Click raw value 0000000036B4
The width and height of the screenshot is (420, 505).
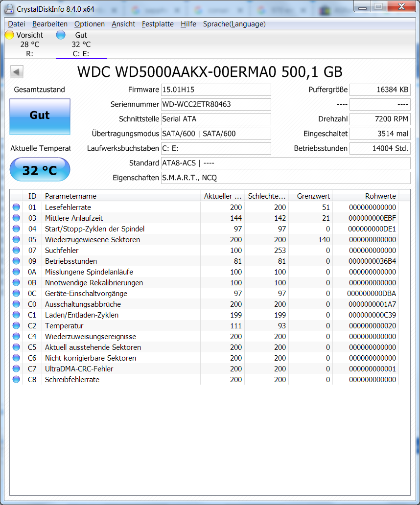point(372,261)
